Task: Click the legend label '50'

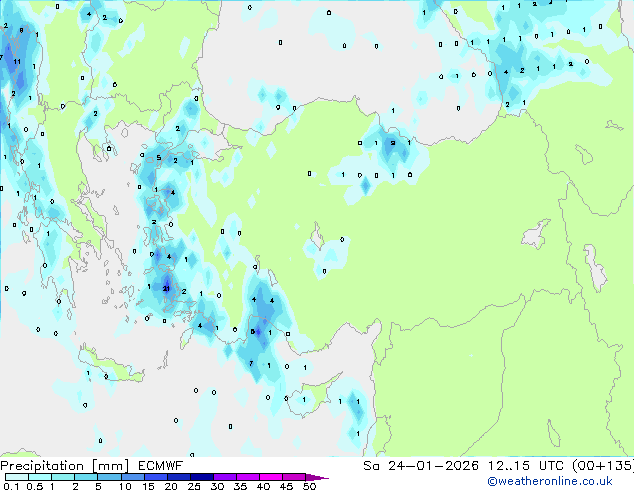Action: pyautogui.click(x=309, y=486)
